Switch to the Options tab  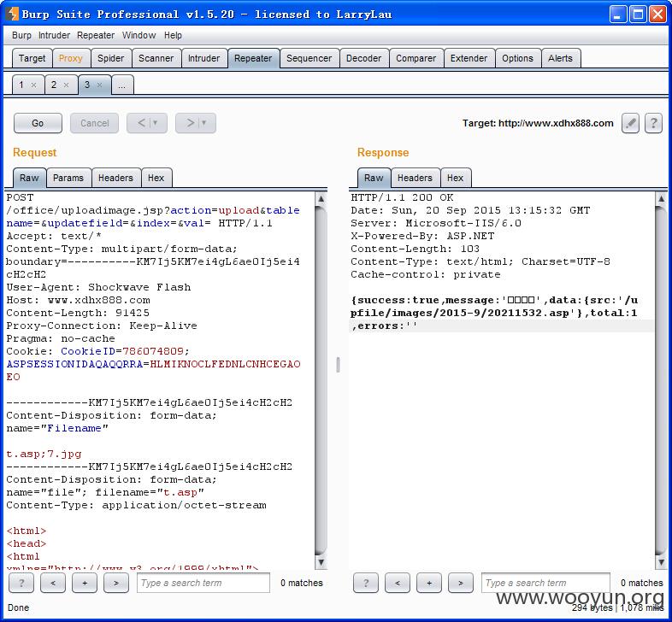[x=518, y=58]
